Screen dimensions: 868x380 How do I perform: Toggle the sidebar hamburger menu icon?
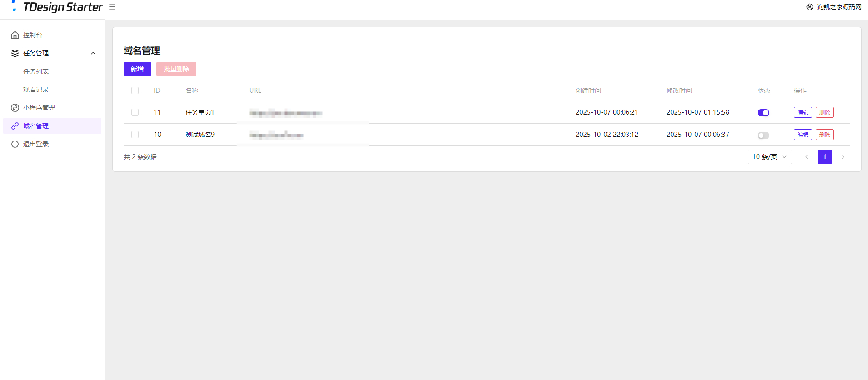[x=112, y=7]
